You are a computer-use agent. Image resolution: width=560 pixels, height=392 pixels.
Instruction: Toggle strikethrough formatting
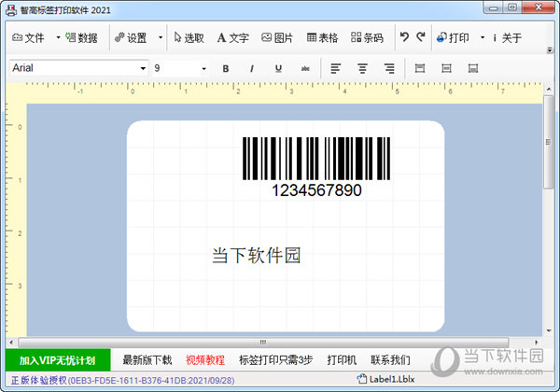tap(305, 68)
